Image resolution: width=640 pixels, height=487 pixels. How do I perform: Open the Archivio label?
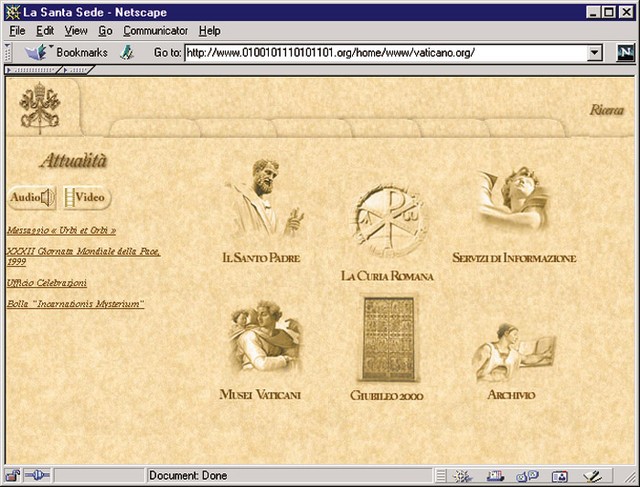[x=511, y=395]
